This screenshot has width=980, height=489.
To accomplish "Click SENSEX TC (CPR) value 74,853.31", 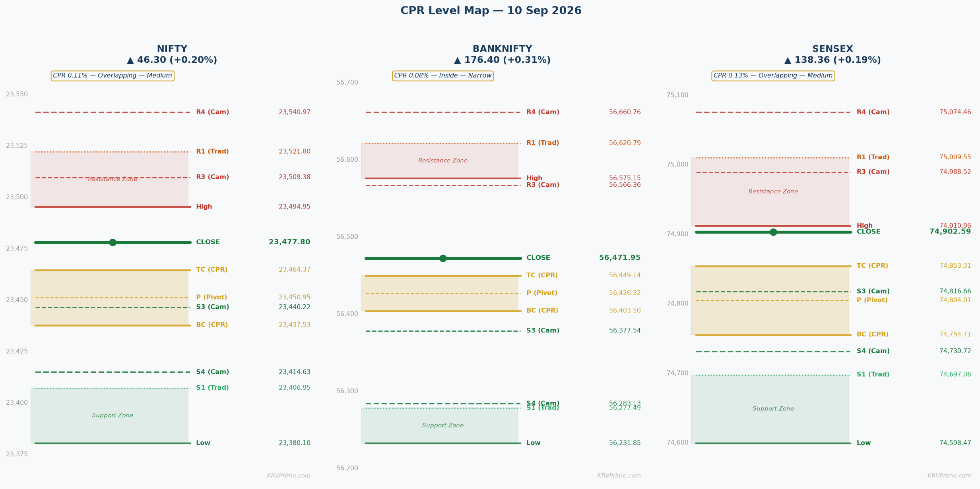I will click(x=955, y=266).
